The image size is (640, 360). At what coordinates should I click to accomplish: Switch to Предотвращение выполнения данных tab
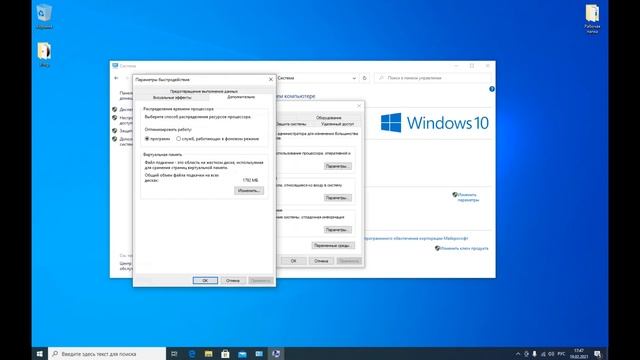click(204, 91)
